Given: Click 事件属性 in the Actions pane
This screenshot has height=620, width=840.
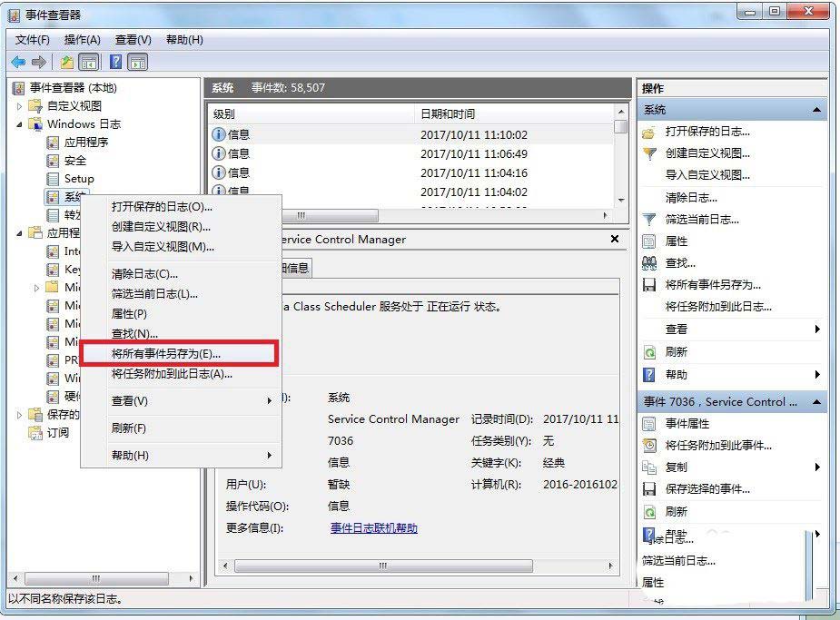Looking at the screenshot, I should 687,424.
